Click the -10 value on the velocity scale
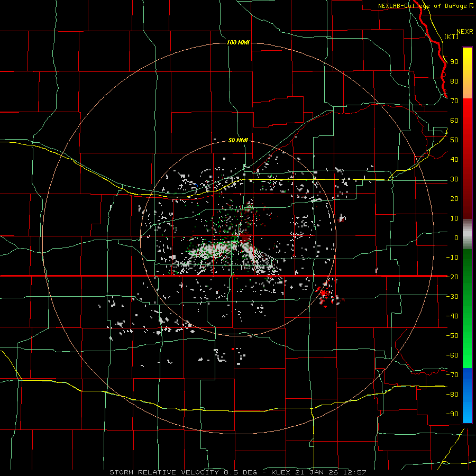Image resolution: width=476 pixels, height=476 pixels. point(452,258)
